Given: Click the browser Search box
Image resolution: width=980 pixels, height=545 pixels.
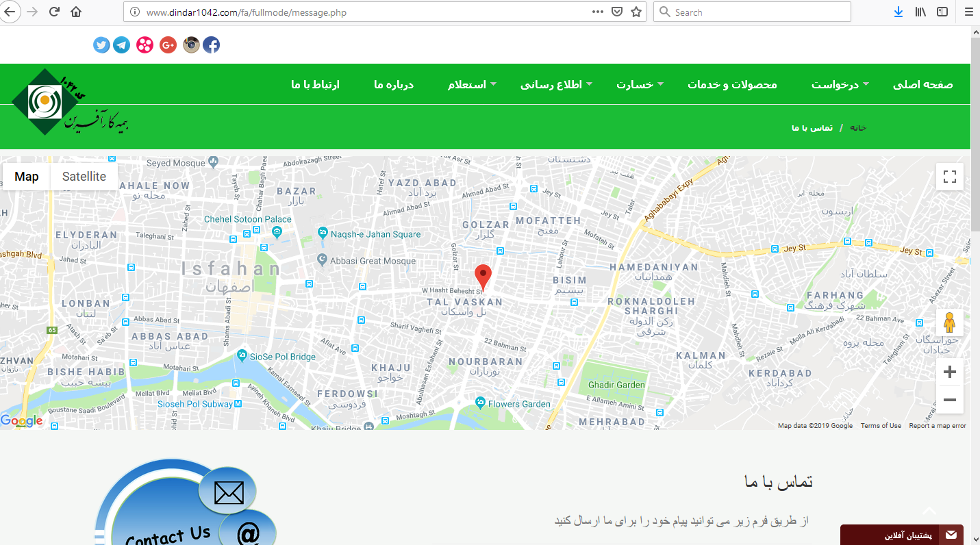Looking at the screenshot, I should click(753, 12).
